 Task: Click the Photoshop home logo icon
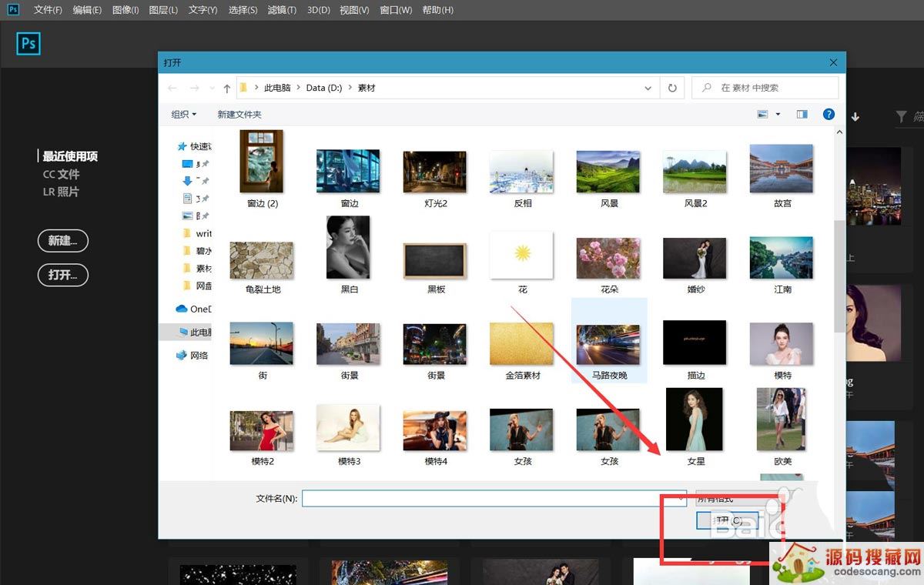pos(28,44)
